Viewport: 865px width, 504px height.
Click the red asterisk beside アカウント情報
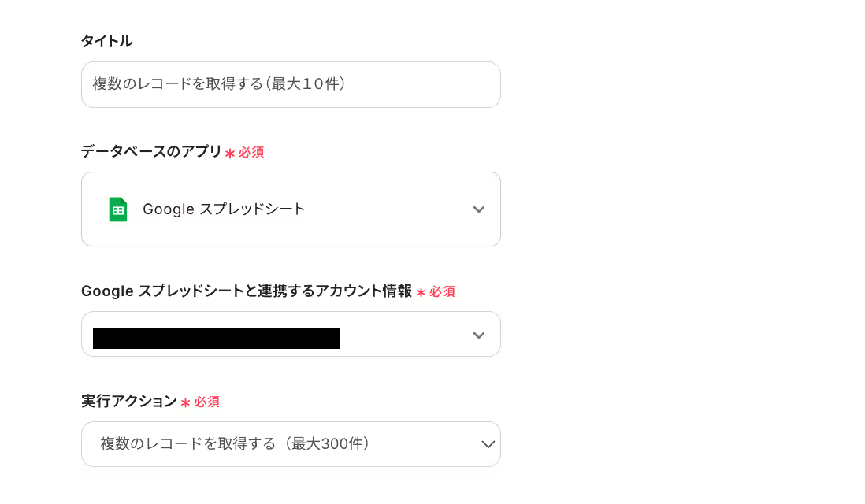[x=421, y=293]
